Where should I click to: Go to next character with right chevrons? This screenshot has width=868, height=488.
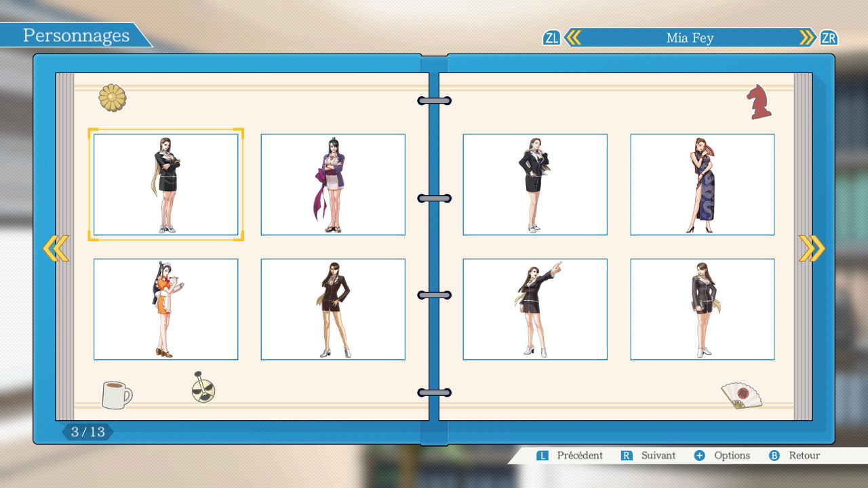[807, 38]
